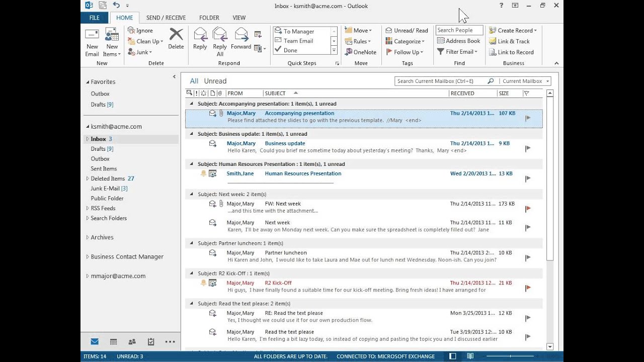Image resolution: width=644 pixels, height=362 pixels.
Task: Open the Create Record button
Action: 513,31
